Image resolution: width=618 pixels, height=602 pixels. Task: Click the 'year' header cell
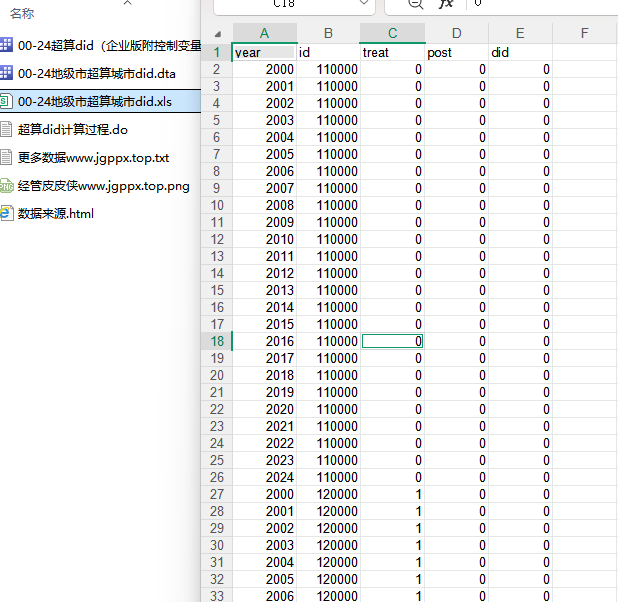[264, 52]
